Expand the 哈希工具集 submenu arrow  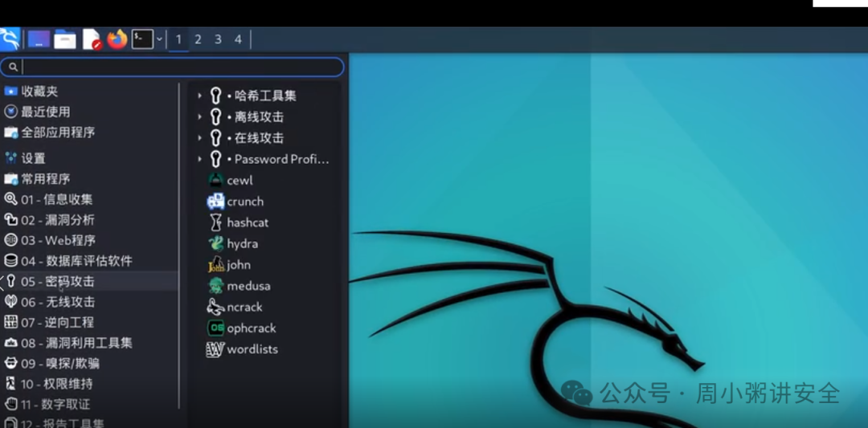point(200,96)
